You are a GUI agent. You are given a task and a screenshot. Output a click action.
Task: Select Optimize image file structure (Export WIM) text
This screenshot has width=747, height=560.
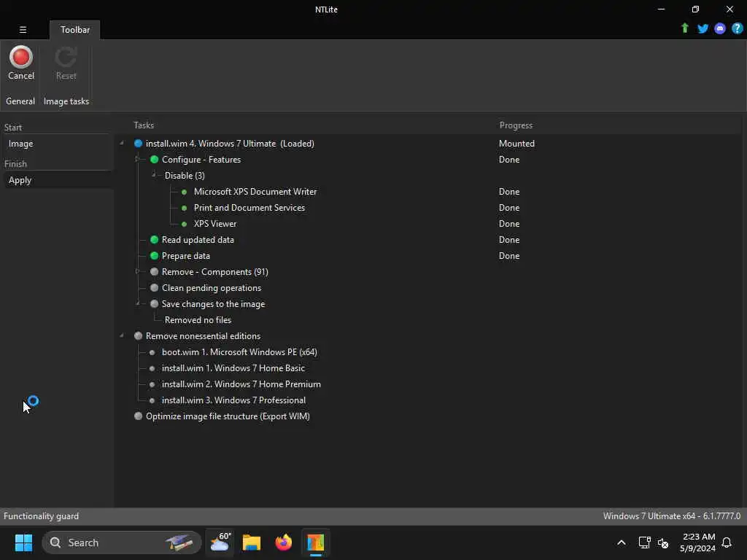click(228, 416)
